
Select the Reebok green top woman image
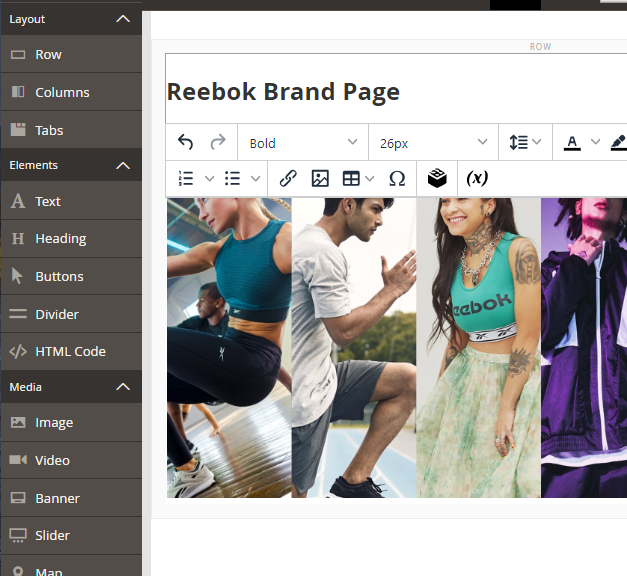pos(479,348)
